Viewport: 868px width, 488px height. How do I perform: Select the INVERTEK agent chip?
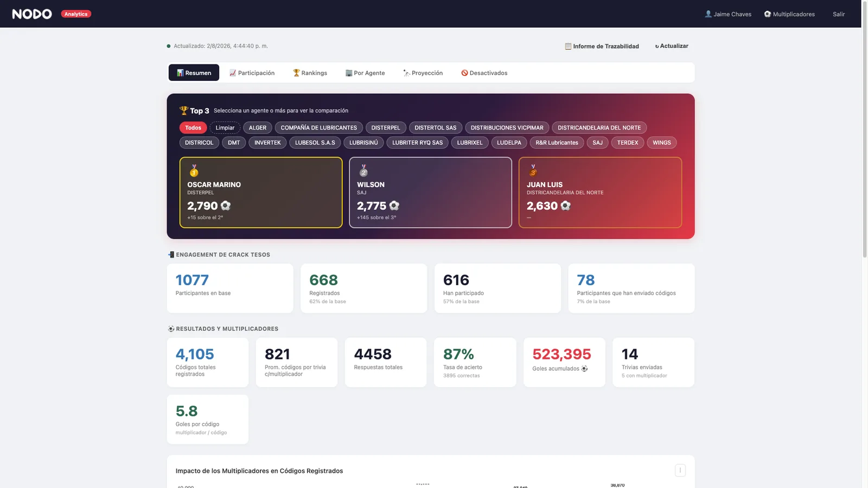[267, 143]
